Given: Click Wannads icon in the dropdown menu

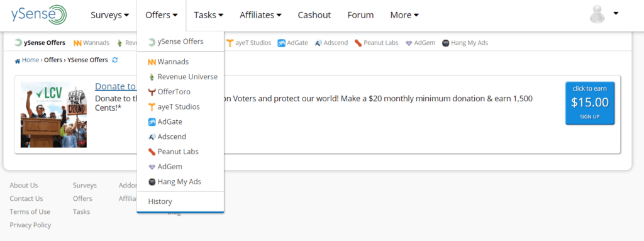Looking at the screenshot, I should click(152, 62).
